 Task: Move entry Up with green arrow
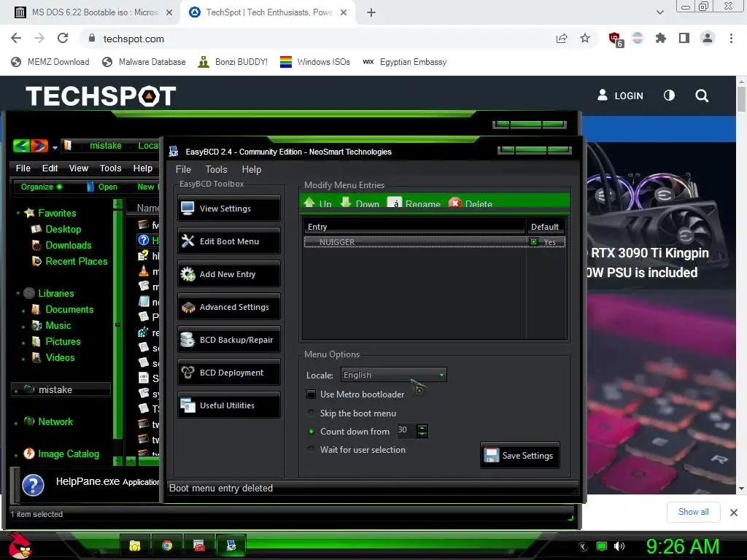point(318,203)
